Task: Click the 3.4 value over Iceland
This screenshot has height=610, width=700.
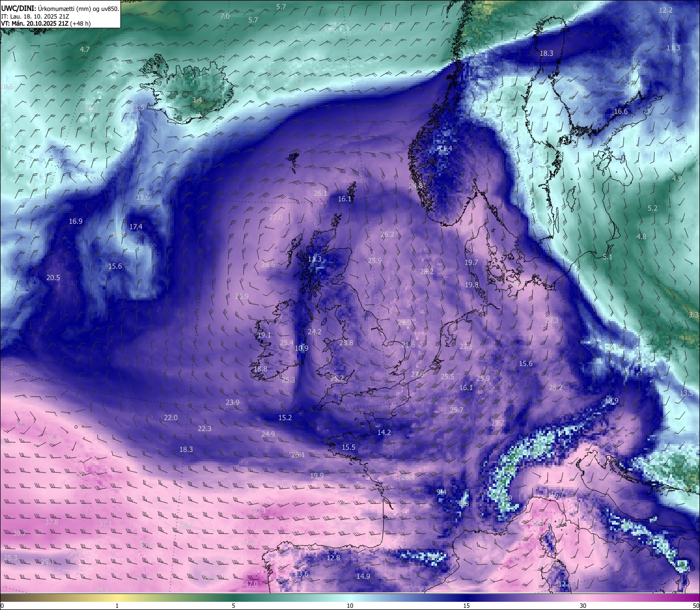Action: (197, 100)
